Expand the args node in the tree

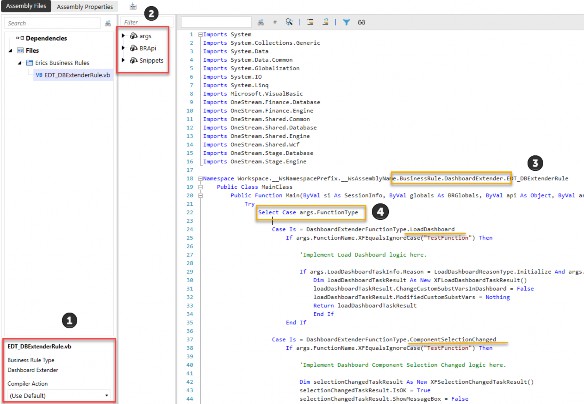pyautogui.click(x=123, y=36)
